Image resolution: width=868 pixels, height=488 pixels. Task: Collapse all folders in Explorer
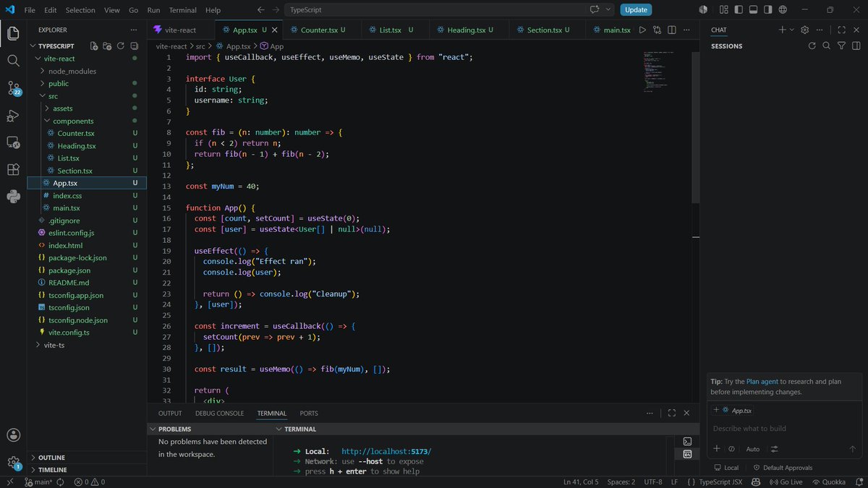click(133, 46)
